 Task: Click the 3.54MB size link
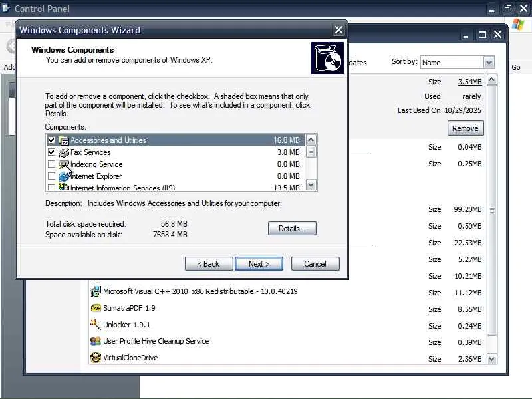pyautogui.click(x=469, y=82)
